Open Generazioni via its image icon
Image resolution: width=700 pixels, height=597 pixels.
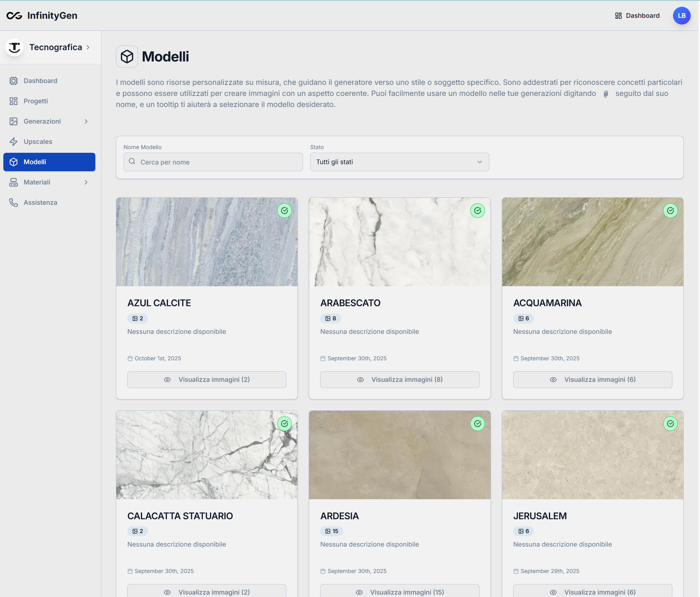click(x=14, y=121)
